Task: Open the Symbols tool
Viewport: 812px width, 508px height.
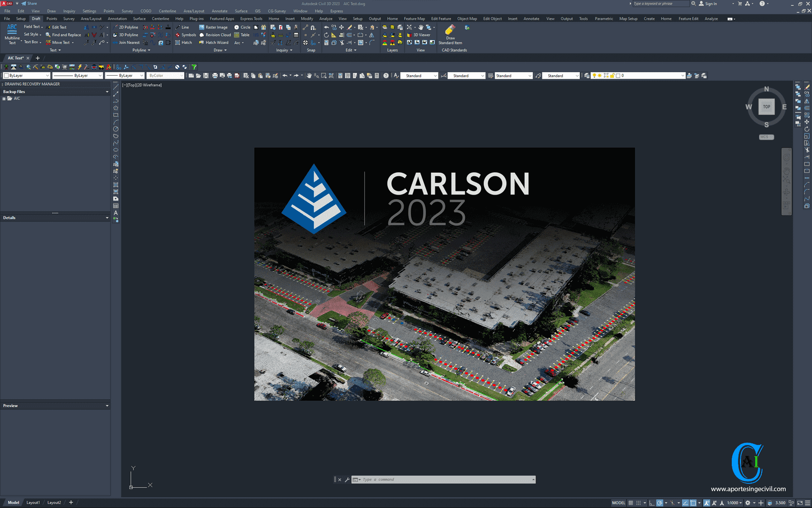Action: [186, 35]
